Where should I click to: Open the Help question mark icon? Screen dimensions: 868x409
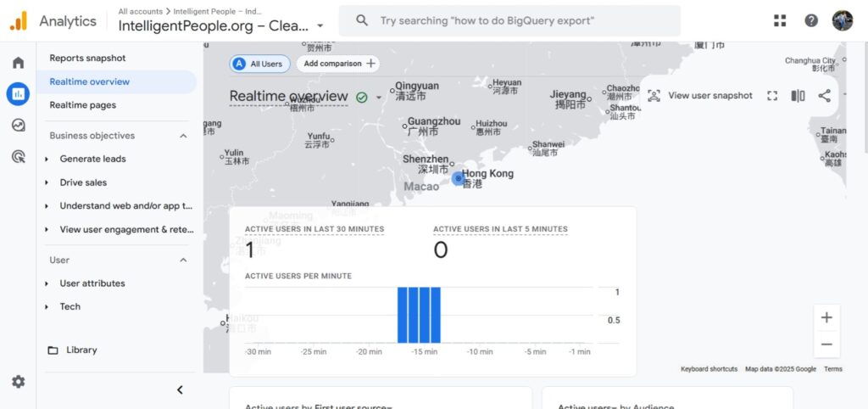[x=811, y=20]
